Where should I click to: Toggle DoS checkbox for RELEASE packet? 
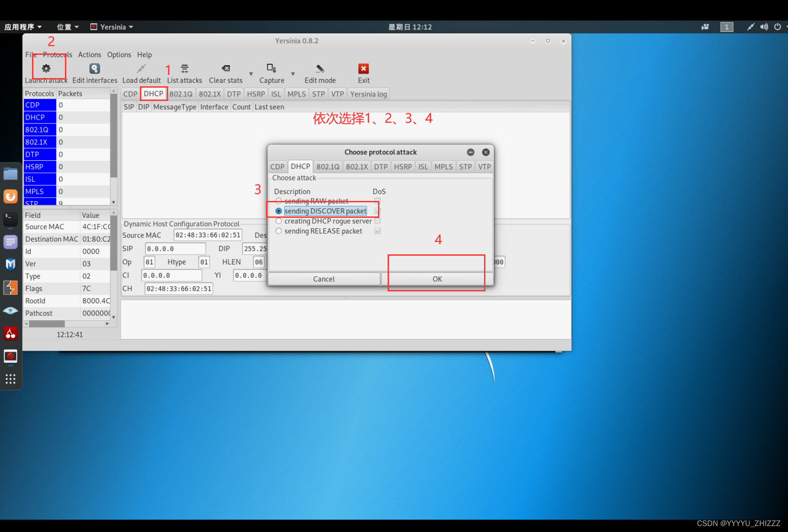(378, 231)
